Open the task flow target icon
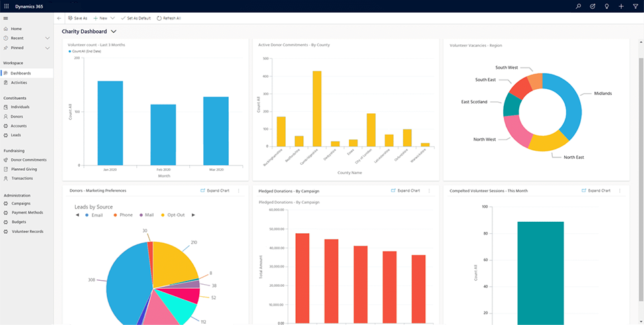644x325 pixels. (593, 6)
